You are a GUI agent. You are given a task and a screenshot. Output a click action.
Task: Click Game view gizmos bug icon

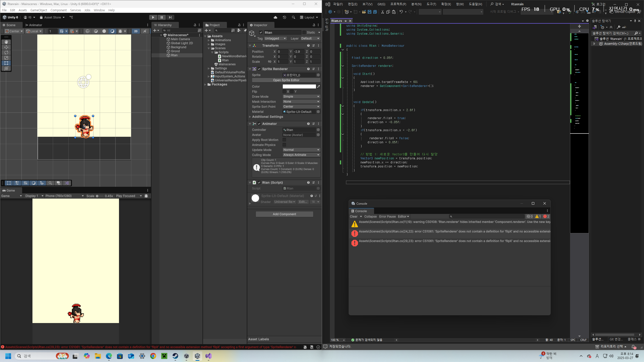point(146,196)
